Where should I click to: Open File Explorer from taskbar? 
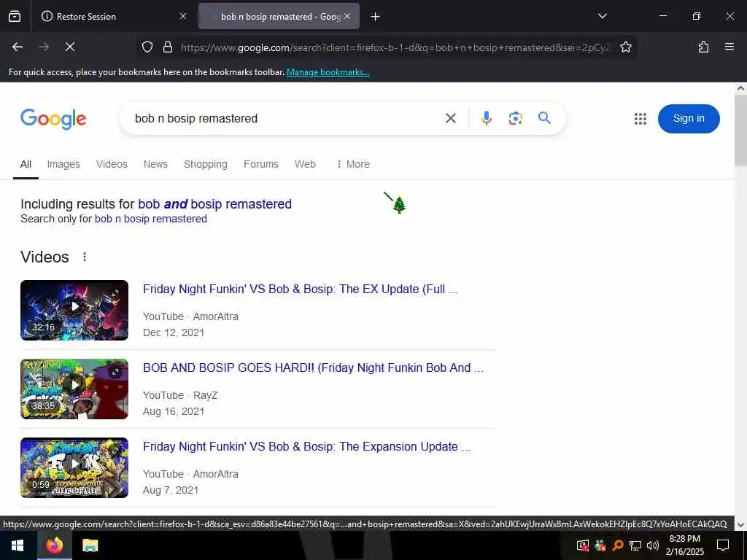pos(90,545)
